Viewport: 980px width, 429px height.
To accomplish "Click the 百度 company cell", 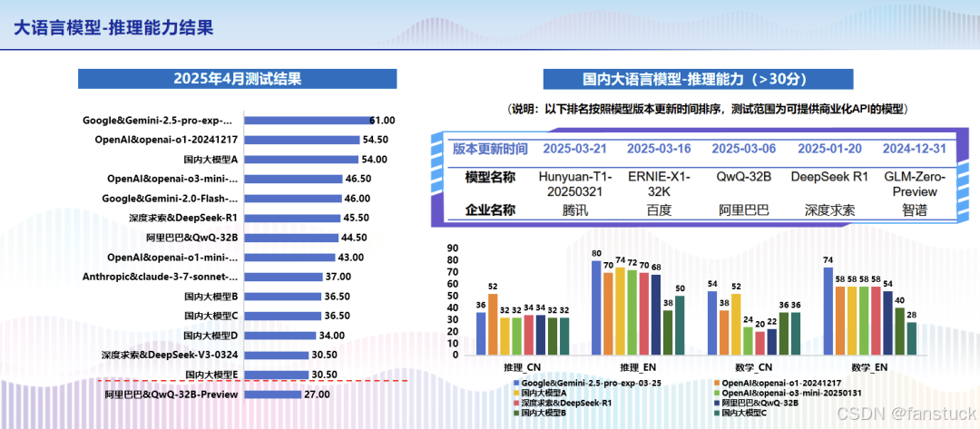I will coord(659,210).
